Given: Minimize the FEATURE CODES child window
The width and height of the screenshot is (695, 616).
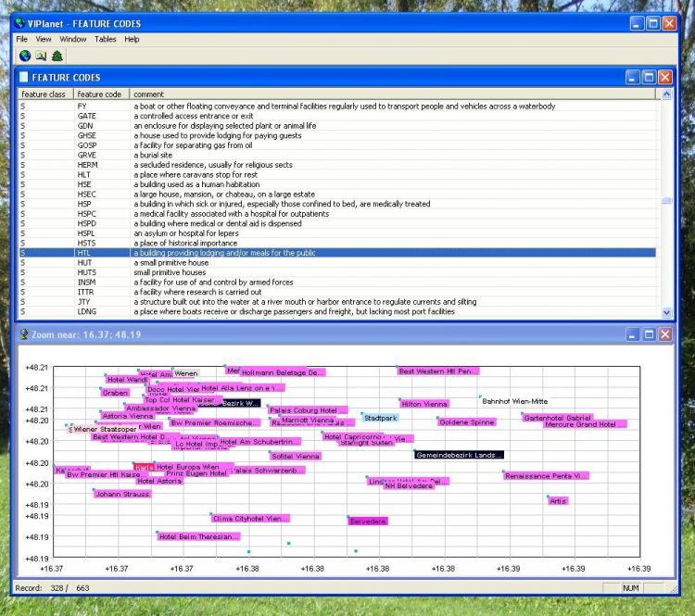Looking at the screenshot, I should 632,77.
